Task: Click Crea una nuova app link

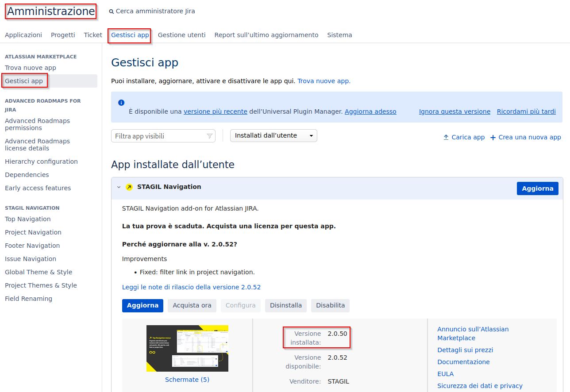Action: pyautogui.click(x=530, y=137)
